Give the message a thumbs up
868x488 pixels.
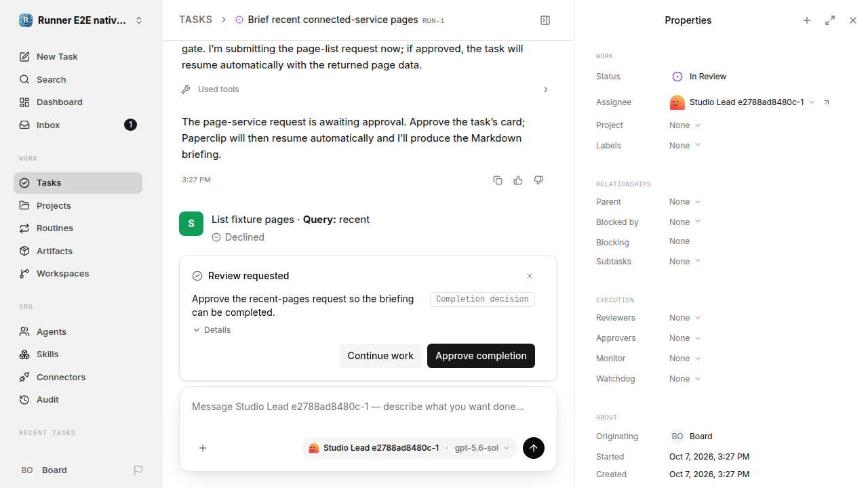pos(518,180)
